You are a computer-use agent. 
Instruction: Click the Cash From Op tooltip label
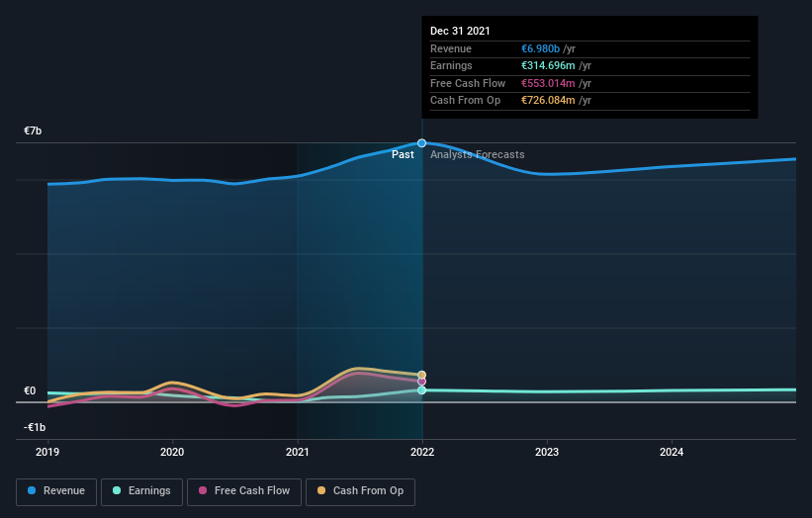tap(465, 101)
